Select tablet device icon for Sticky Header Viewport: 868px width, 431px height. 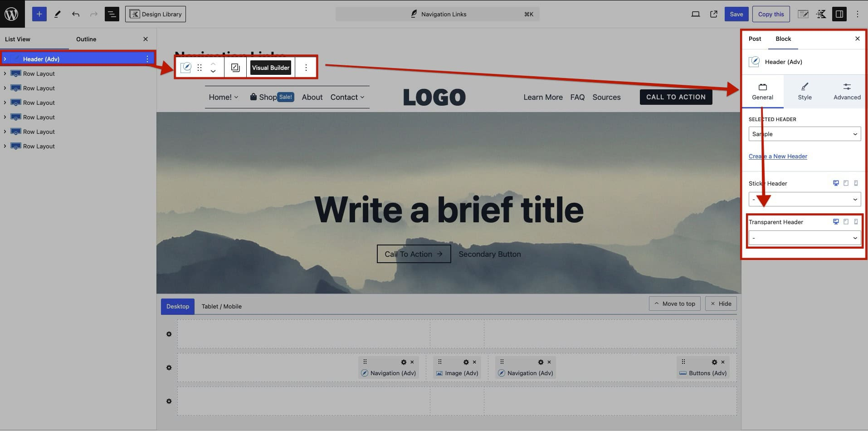pos(846,183)
